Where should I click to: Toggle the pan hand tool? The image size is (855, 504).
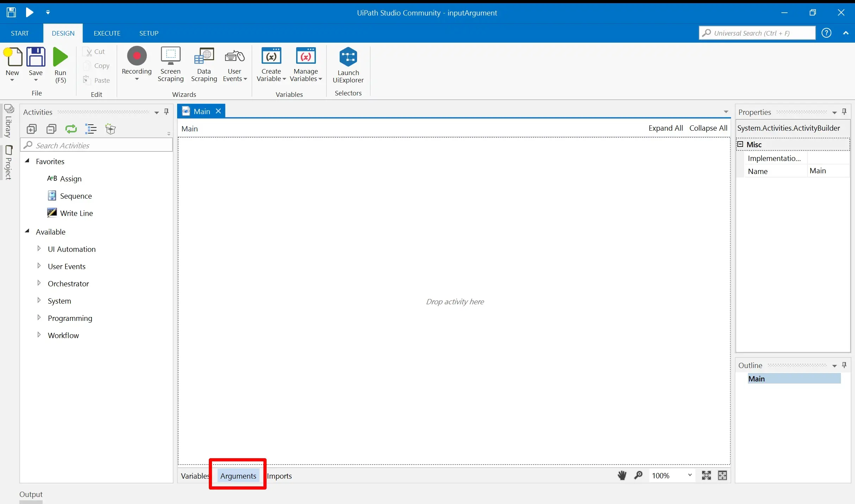click(622, 475)
